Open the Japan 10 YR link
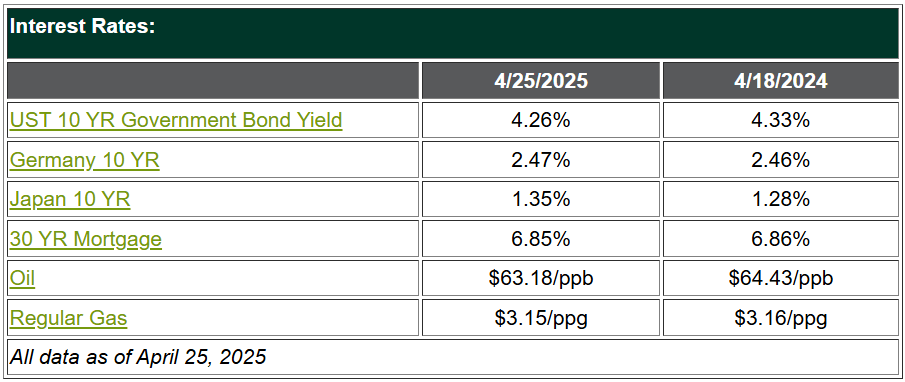Viewport: 905px width, 382px height. pos(70,199)
